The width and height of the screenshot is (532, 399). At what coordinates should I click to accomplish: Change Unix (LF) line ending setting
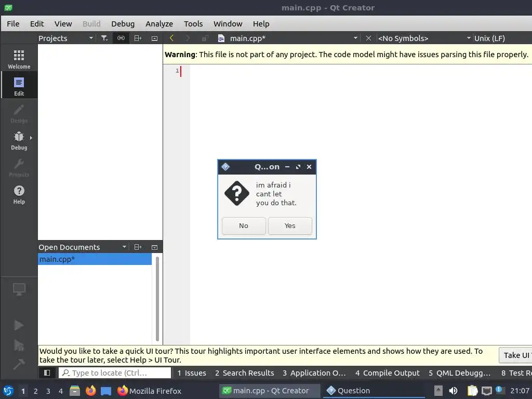[489, 38]
